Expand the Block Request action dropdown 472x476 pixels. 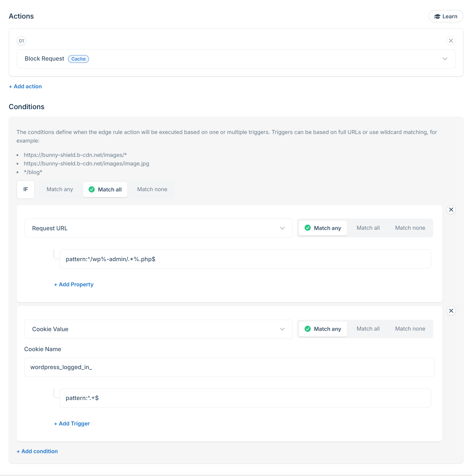(445, 59)
